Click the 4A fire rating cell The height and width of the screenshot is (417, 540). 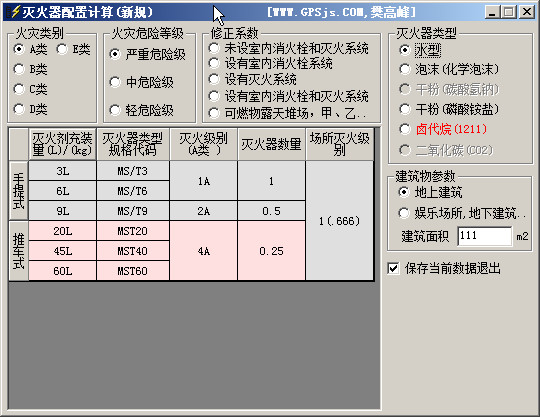point(204,251)
